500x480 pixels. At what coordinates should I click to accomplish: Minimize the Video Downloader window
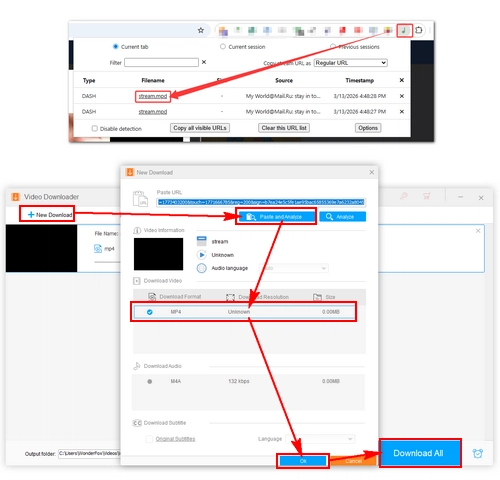click(460, 197)
